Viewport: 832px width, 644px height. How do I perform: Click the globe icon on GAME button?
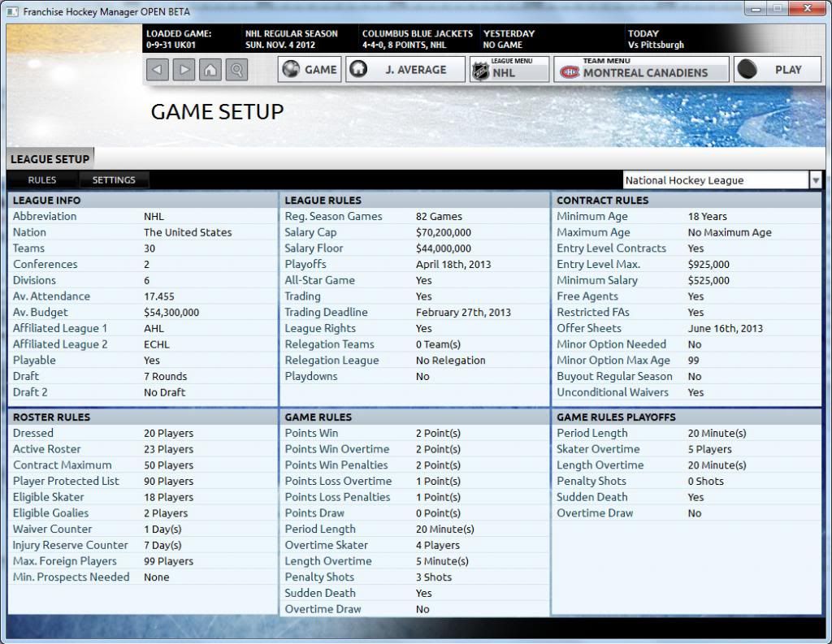pos(291,69)
